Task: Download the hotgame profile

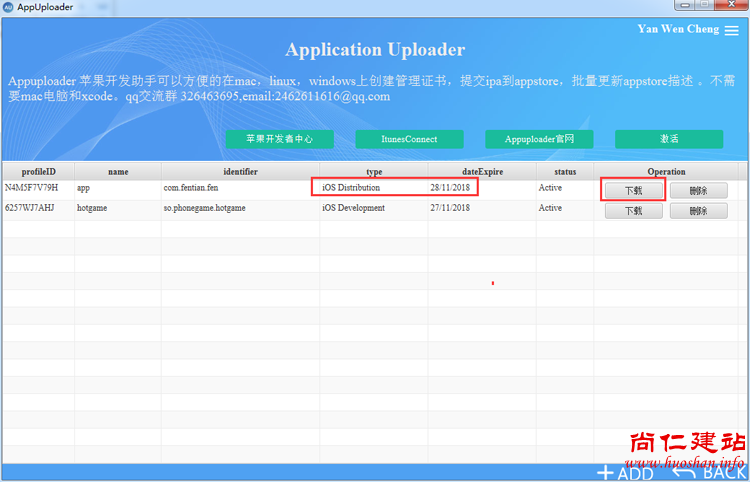Action: [633, 211]
